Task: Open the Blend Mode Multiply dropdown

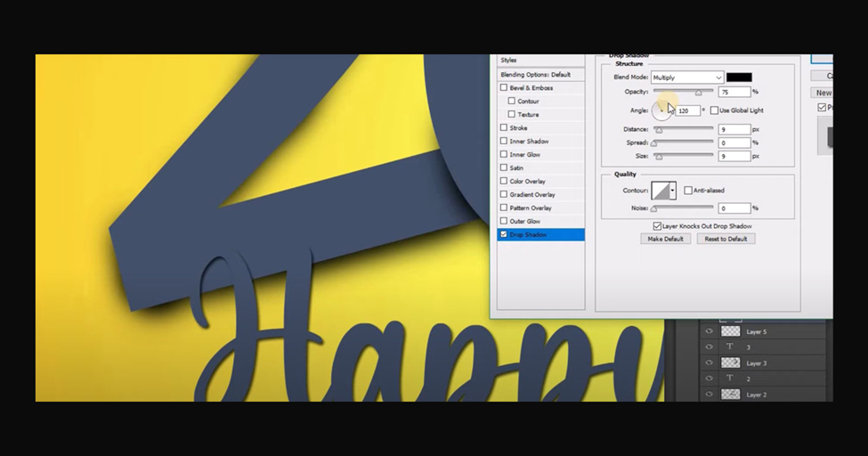Action: 687,77
